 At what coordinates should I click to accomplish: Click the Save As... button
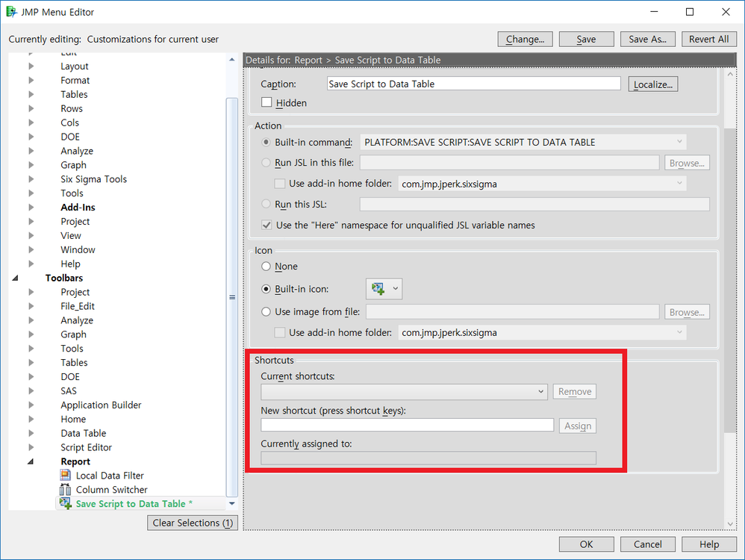(648, 39)
